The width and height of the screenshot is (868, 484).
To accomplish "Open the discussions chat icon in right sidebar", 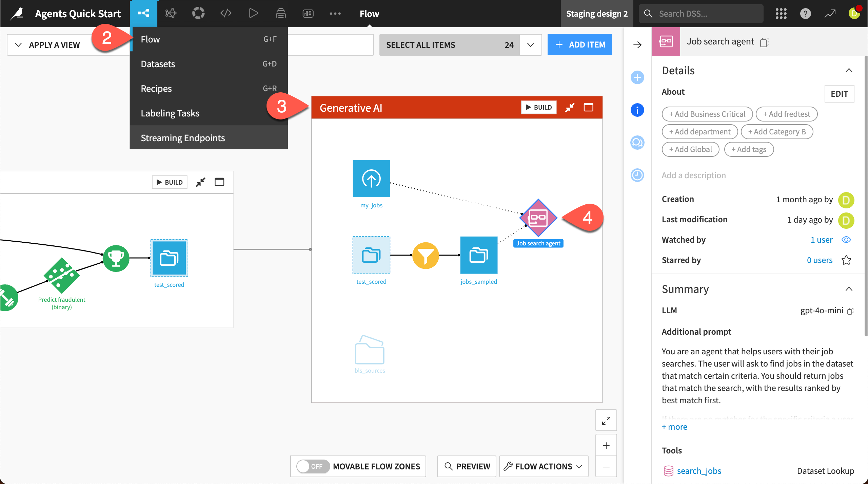I will click(x=637, y=143).
